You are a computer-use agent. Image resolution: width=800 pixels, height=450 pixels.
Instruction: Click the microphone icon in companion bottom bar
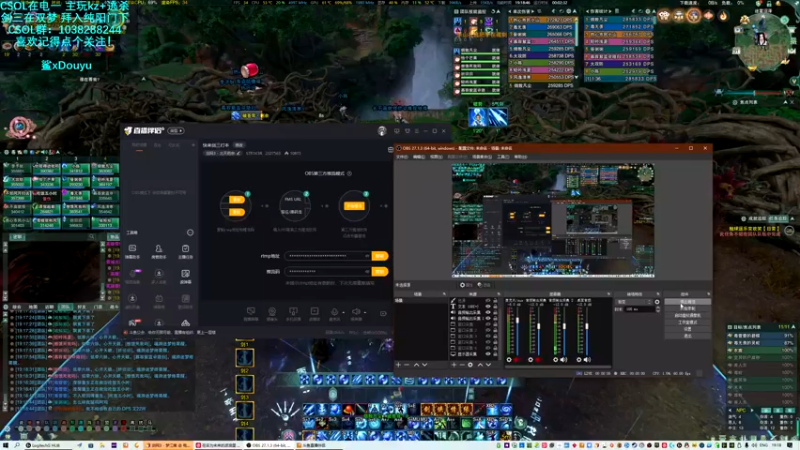click(x=334, y=311)
